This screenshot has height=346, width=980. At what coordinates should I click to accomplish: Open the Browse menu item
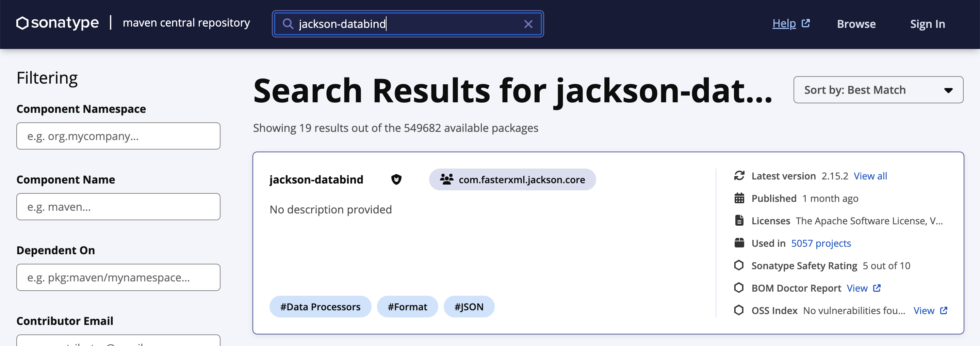coord(856,24)
